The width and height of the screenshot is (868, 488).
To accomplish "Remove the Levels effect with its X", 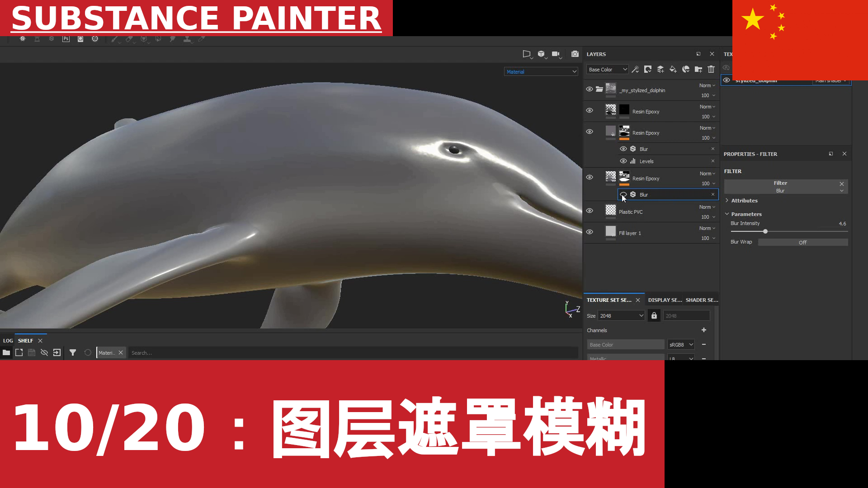I will point(713,161).
